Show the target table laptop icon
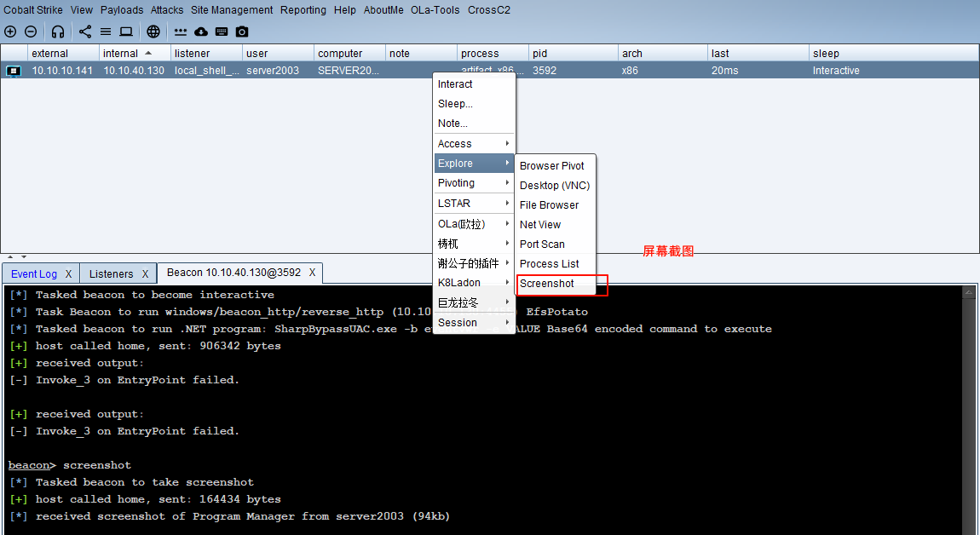Viewport: 980px width, 535px height. pos(126,32)
